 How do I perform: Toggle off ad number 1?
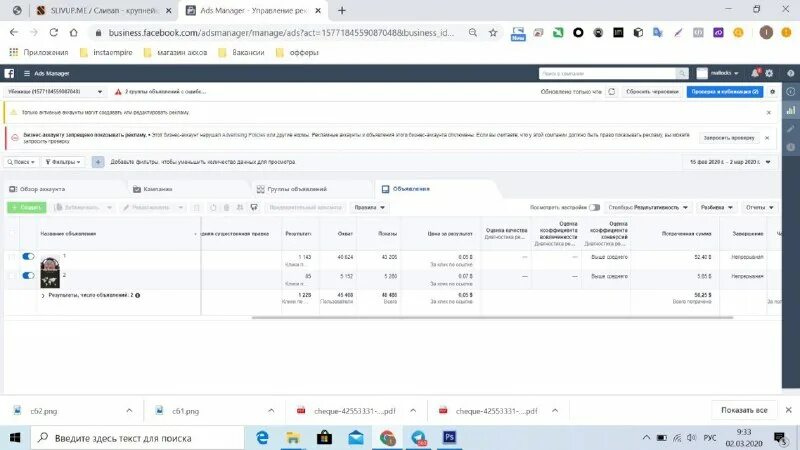[28, 257]
